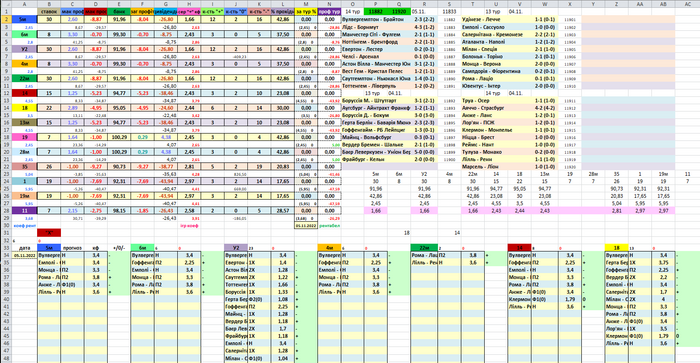Select row 12 by its row header
700x363 pixels.
pyautogui.click(x=6, y=93)
